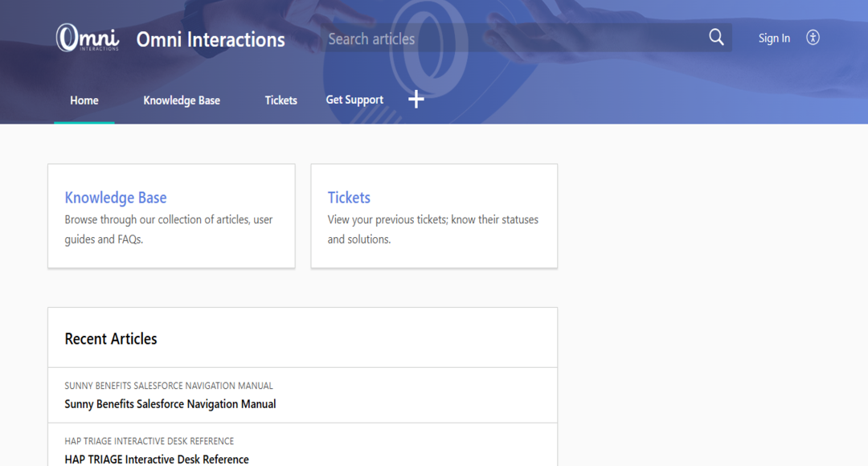Image resolution: width=868 pixels, height=466 pixels.
Task: Click the 'Browse through our collection' description text
Action: click(168, 229)
